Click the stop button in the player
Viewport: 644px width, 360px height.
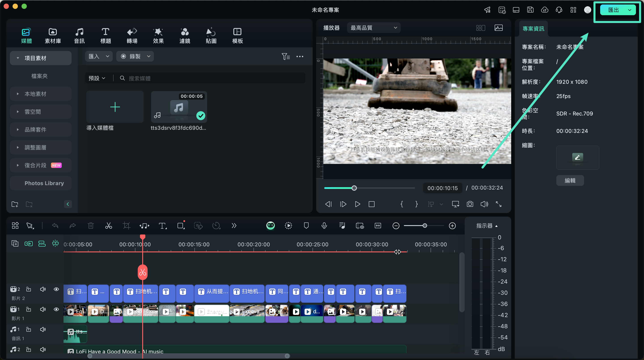click(x=371, y=204)
